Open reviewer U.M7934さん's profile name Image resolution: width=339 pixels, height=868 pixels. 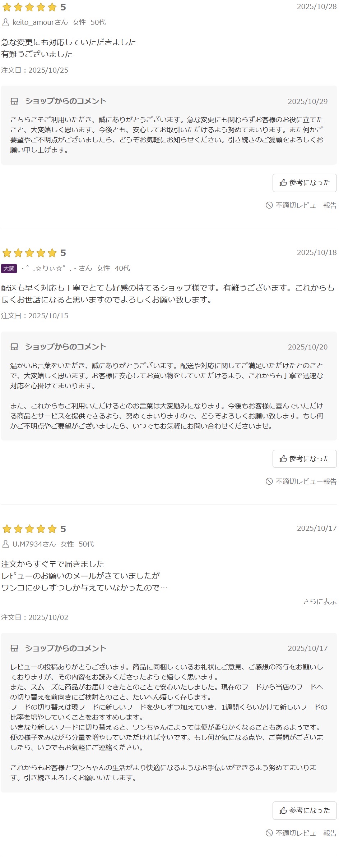click(34, 544)
